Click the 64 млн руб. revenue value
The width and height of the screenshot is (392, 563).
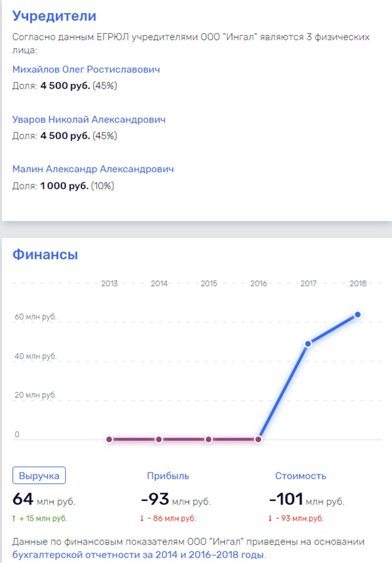44,499
